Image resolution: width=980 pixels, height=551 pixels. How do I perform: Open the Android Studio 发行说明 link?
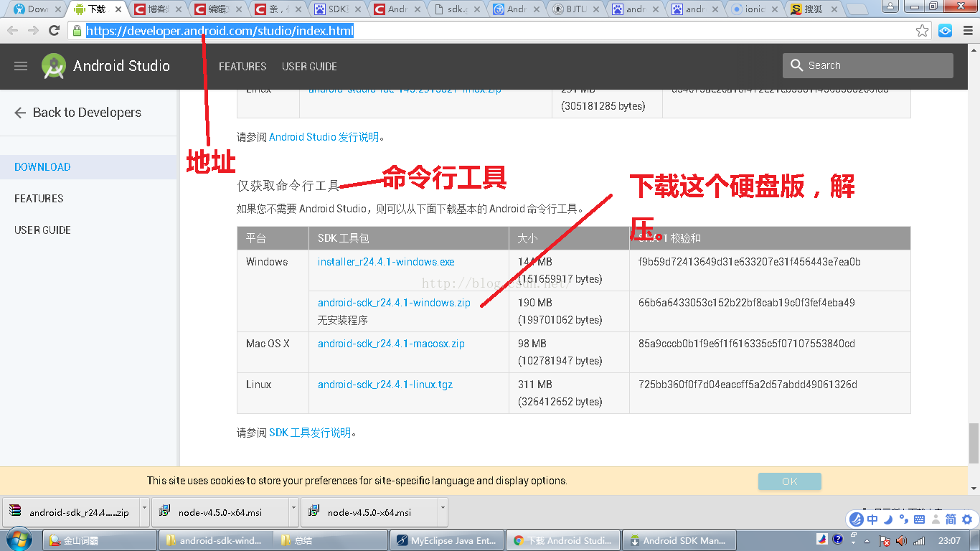click(x=324, y=137)
